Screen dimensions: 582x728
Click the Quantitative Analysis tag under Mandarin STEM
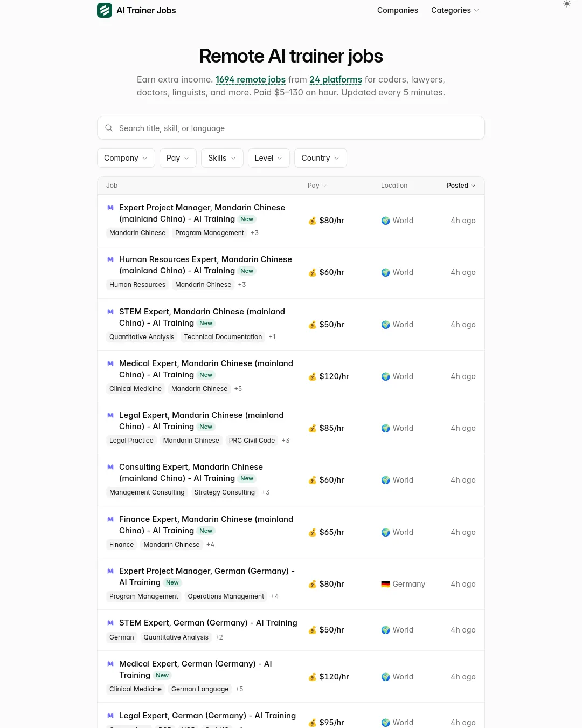click(x=142, y=337)
